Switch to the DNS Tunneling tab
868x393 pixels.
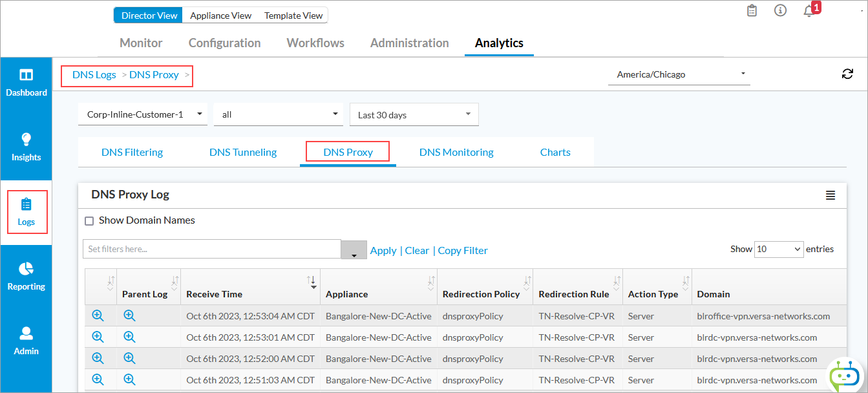243,153
